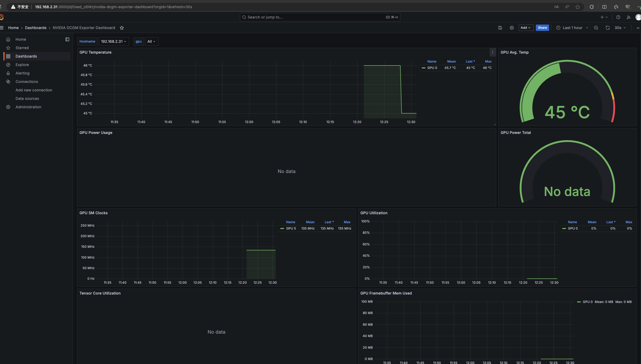Refresh the dashboard manually

coord(608,28)
